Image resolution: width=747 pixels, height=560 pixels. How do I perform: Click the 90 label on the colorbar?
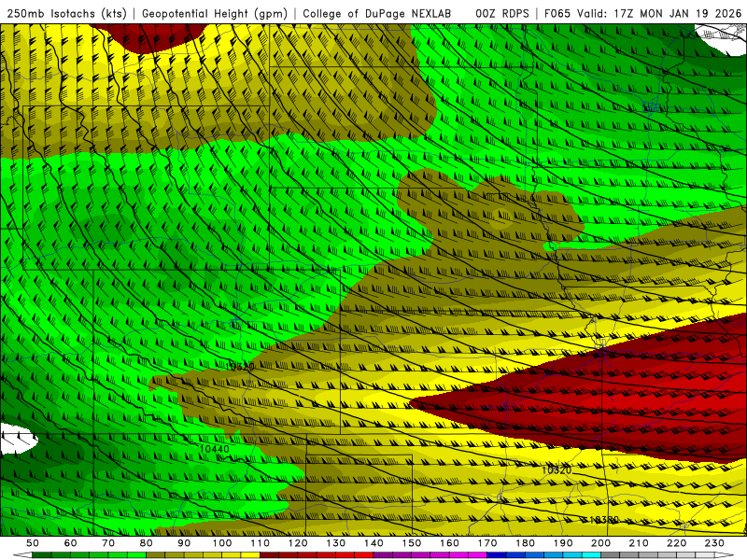click(x=184, y=543)
